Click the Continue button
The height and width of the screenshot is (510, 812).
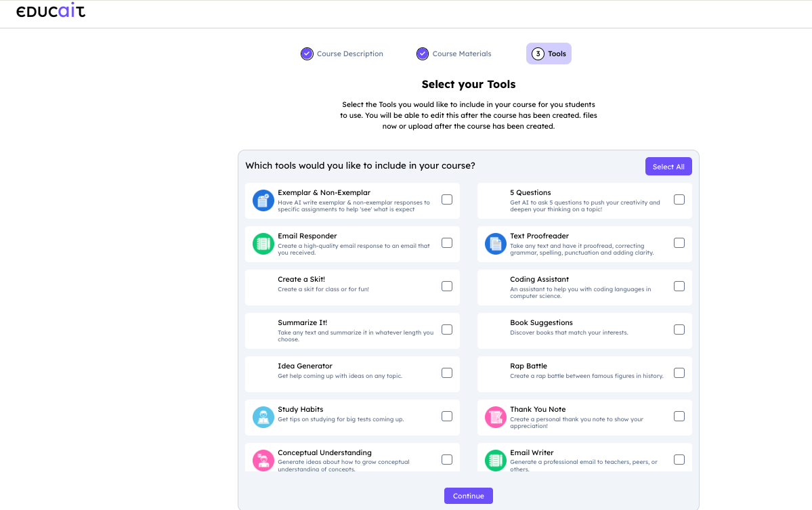468,496
